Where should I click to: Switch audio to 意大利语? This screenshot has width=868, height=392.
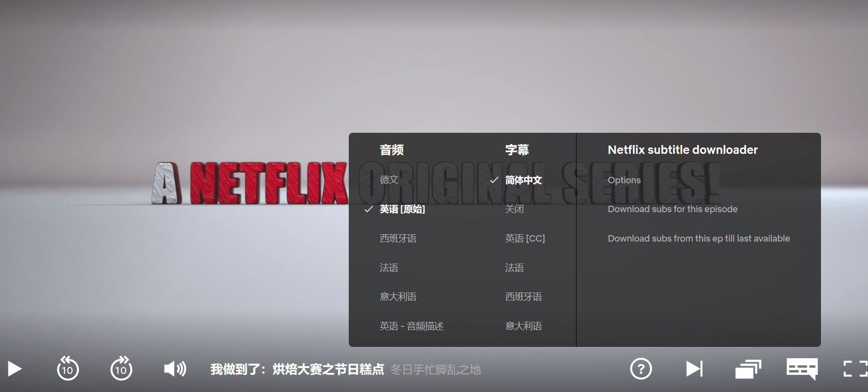(x=398, y=297)
